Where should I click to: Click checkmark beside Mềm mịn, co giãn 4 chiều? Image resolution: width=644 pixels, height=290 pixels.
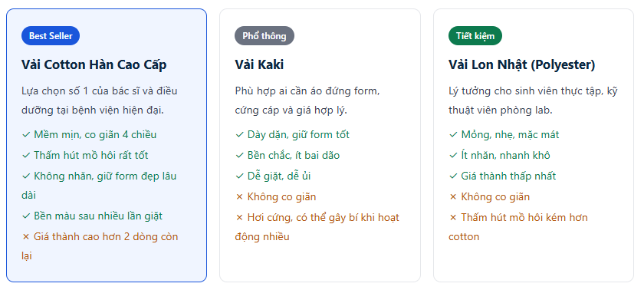click(26, 135)
